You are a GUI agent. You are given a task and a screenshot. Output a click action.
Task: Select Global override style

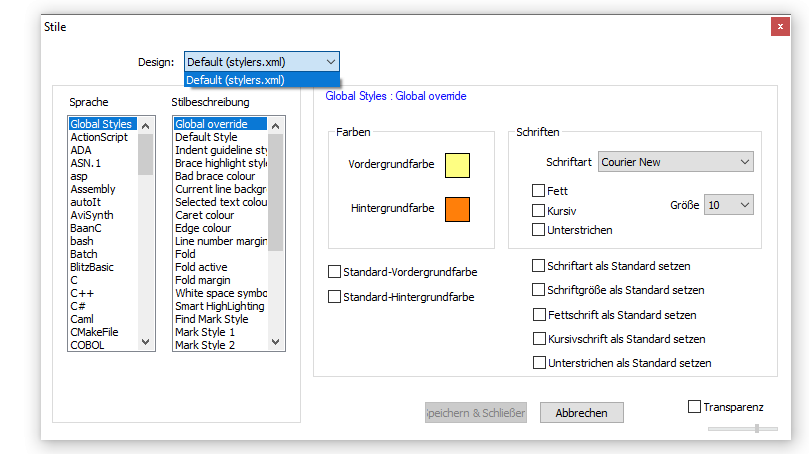point(220,124)
